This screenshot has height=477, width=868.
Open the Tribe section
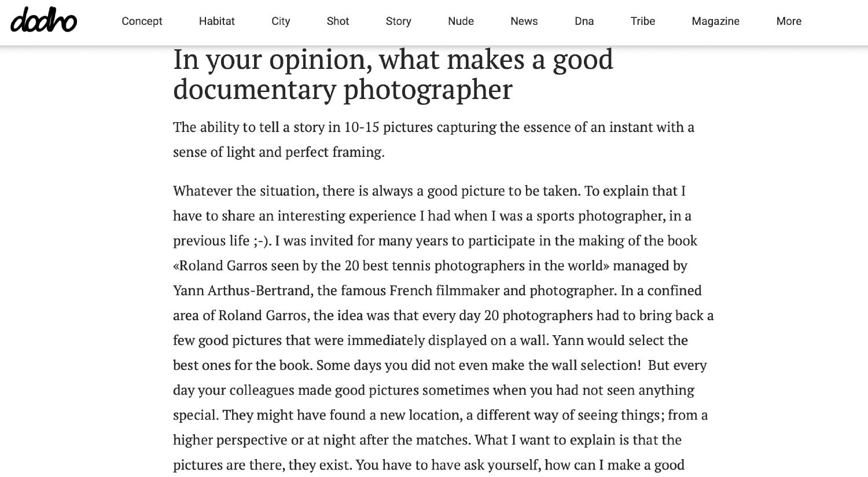(642, 21)
